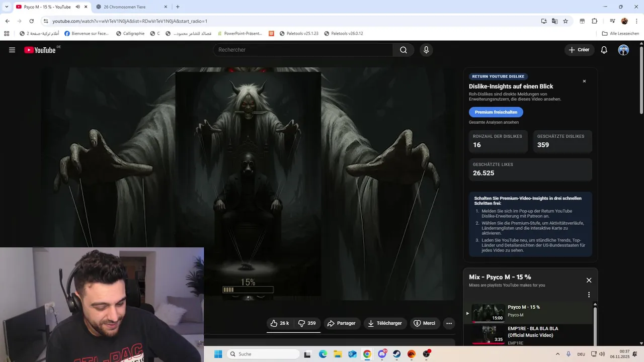Open the YouTube hamburger guide menu
Screen dimensions: 644x362
click(x=12, y=50)
